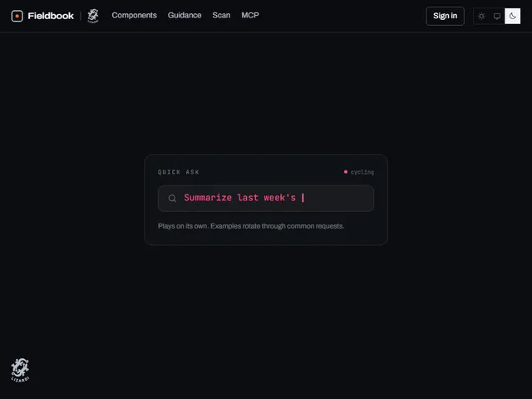Enable dark theme moon icon
532x399 pixels.
coord(512,16)
